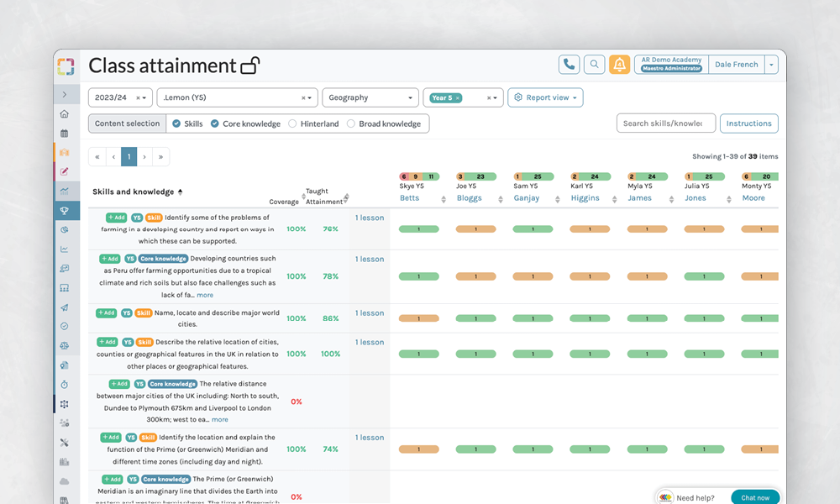Screen dimensions: 840x504
Task: Click the phone contact icon in header
Action: tap(569, 65)
